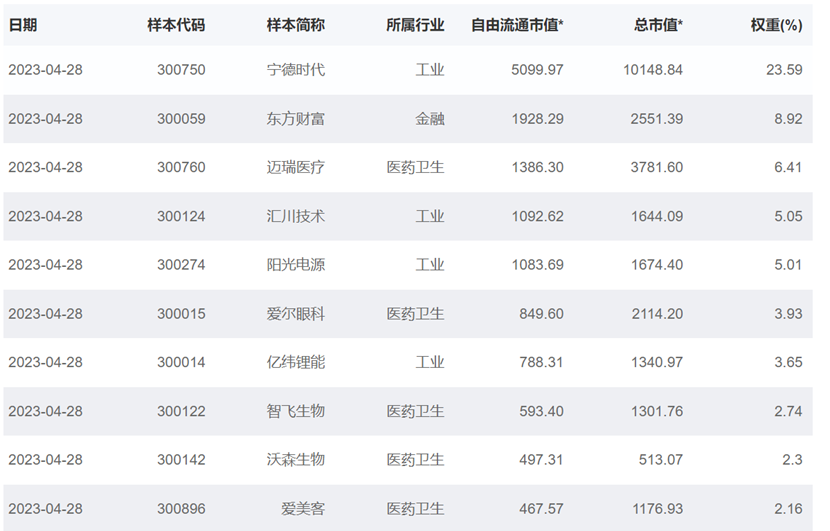
Task: Click free-float value 1092.62
Action: tap(537, 217)
